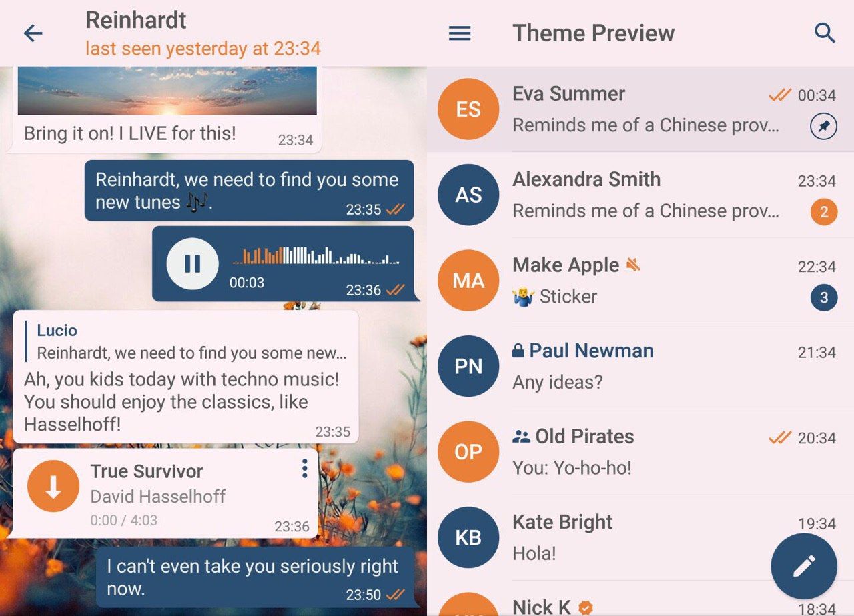The width and height of the screenshot is (854, 616).
Task: Click the True Survivor track title
Action: tap(147, 471)
